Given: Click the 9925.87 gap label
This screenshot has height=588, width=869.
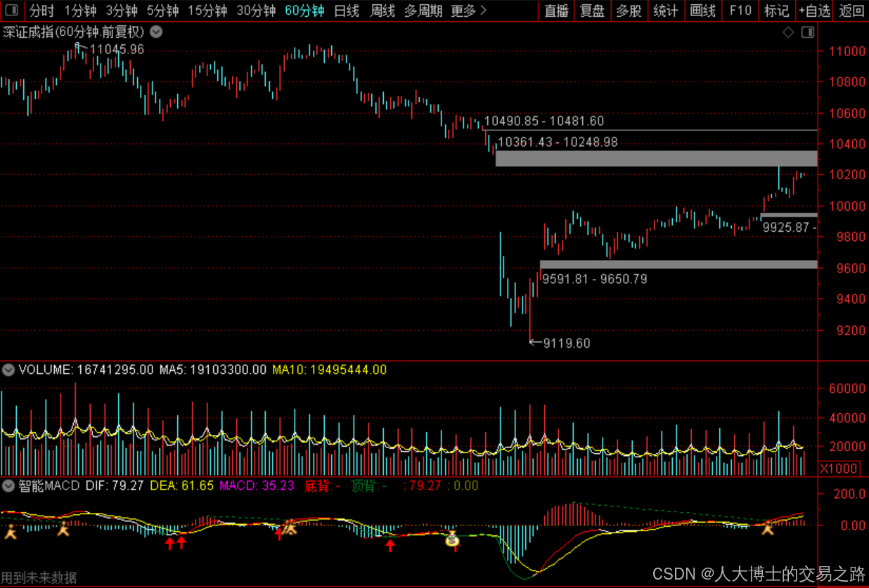Looking at the screenshot, I should point(790,228).
